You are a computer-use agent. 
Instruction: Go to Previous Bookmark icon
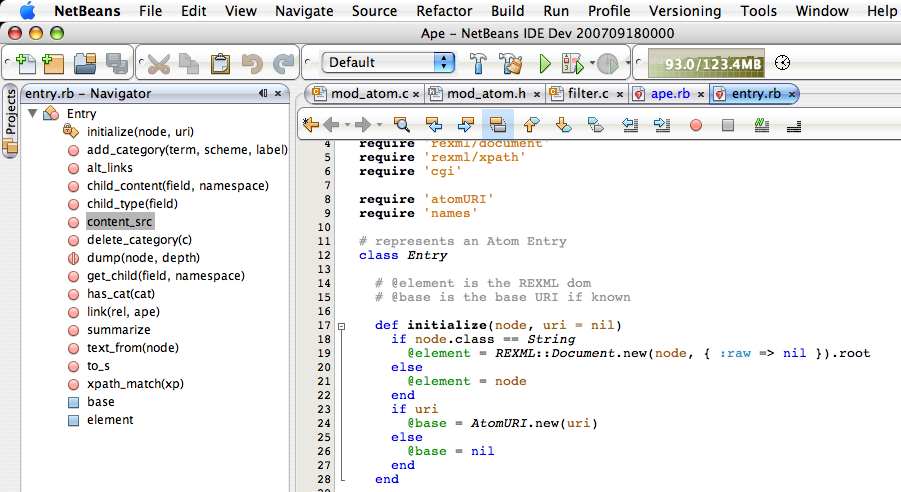pos(532,124)
